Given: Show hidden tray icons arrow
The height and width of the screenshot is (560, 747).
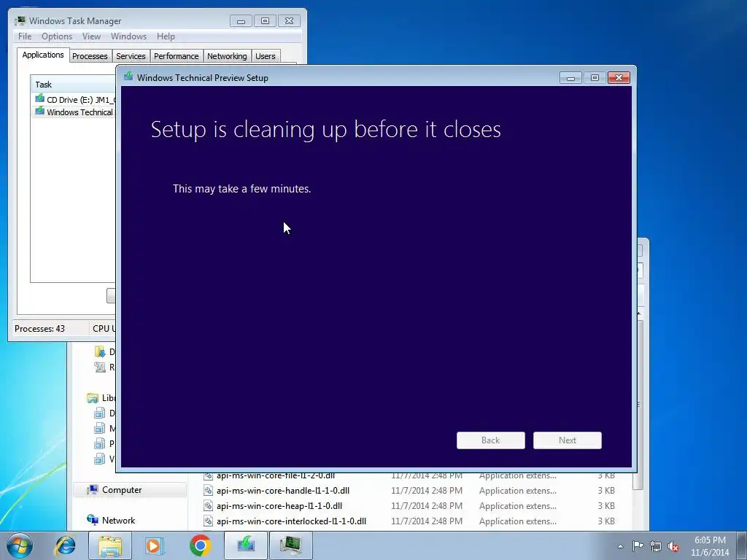Looking at the screenshot, I should [x=620, y=546].
